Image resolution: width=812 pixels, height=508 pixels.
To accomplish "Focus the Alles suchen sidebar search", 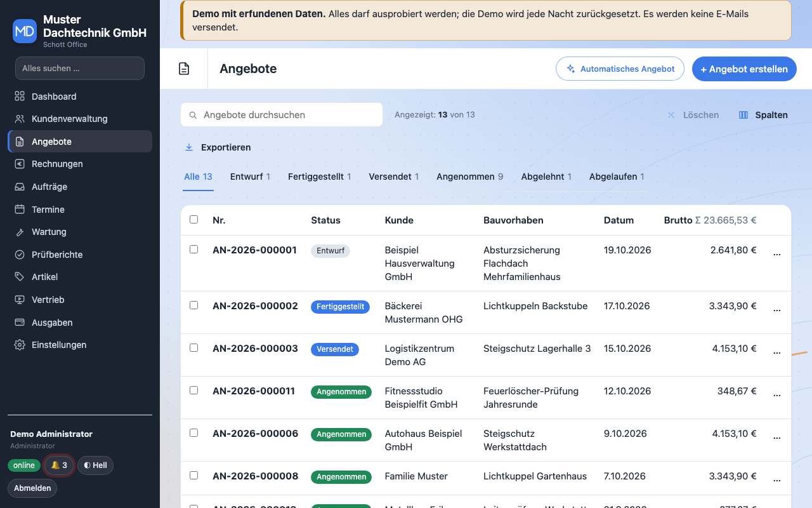I will click(80, 68).
